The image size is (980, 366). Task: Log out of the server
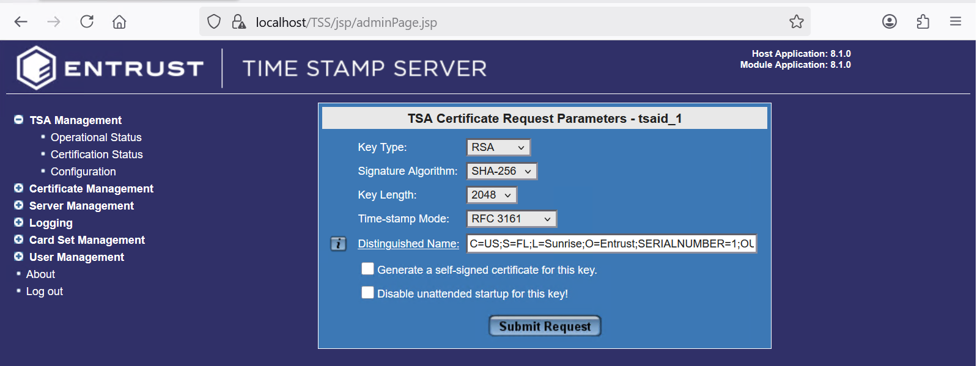(x=45, y=291)
